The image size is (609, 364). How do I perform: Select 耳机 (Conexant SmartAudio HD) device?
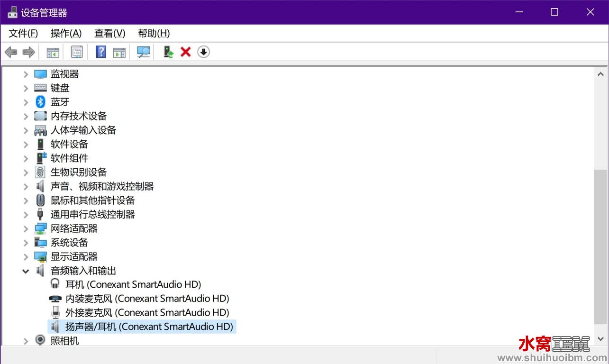coord(133,284)
